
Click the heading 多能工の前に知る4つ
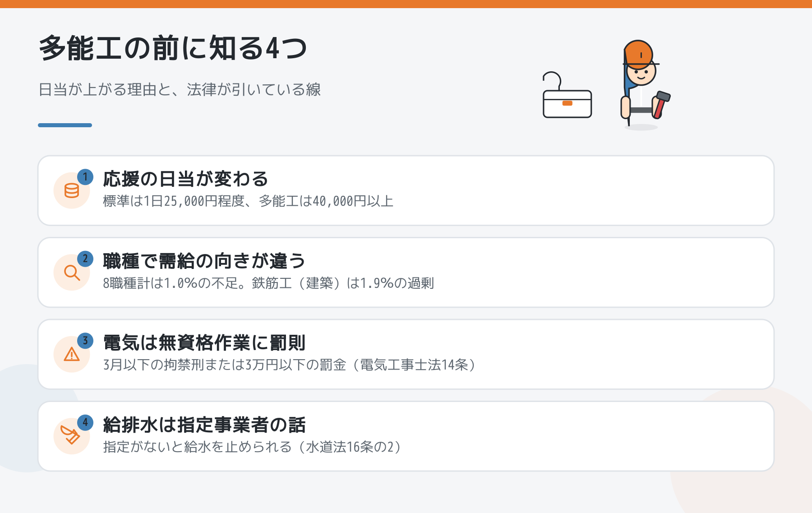click(173, 48)
